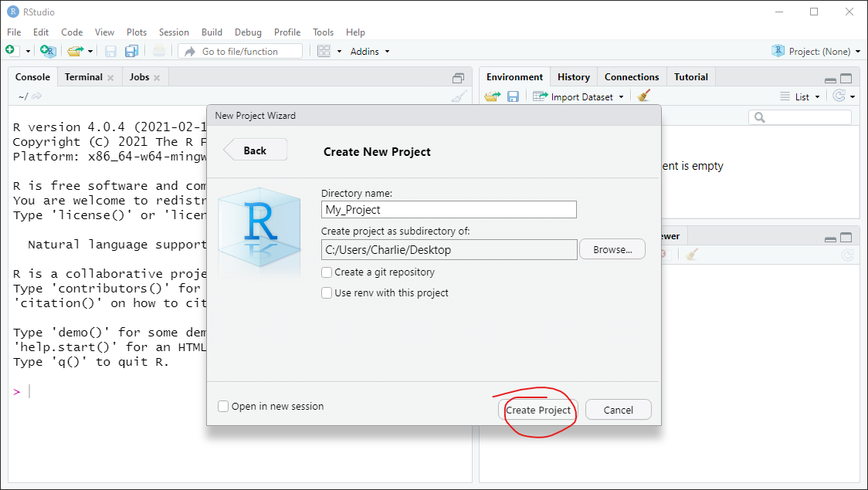The image size is (868, 490).
Task: Clear environment objects with broom icon
Action: click(644, 96)
